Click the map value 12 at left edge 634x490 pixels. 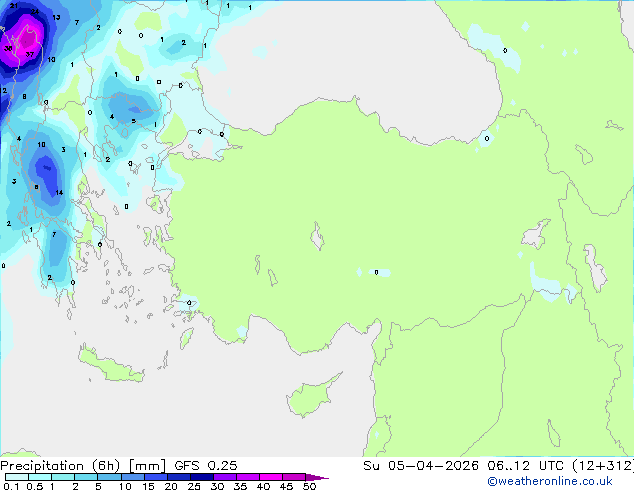[4, 91]
